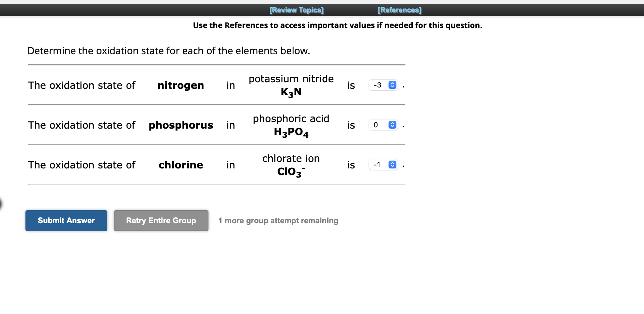
Task: Select the 0 value shown for phosphorus
Action: pos(376,125)
